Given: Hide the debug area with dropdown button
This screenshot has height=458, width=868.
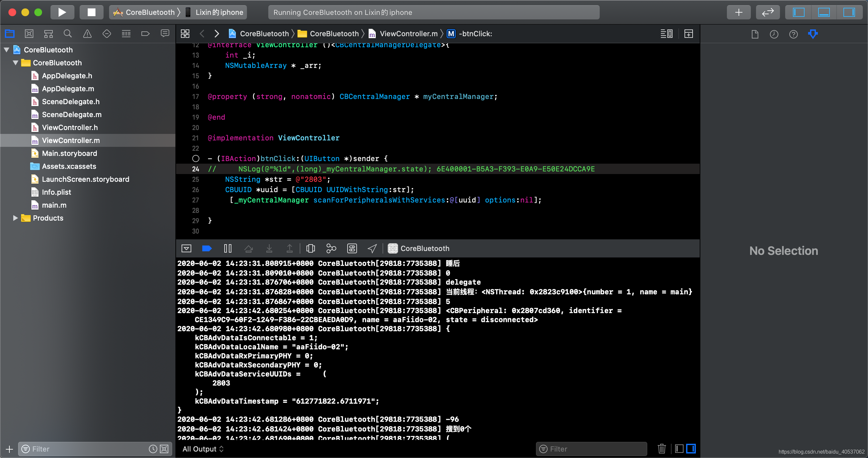Looking at the screenshot, I should click(x=186, y=248).
